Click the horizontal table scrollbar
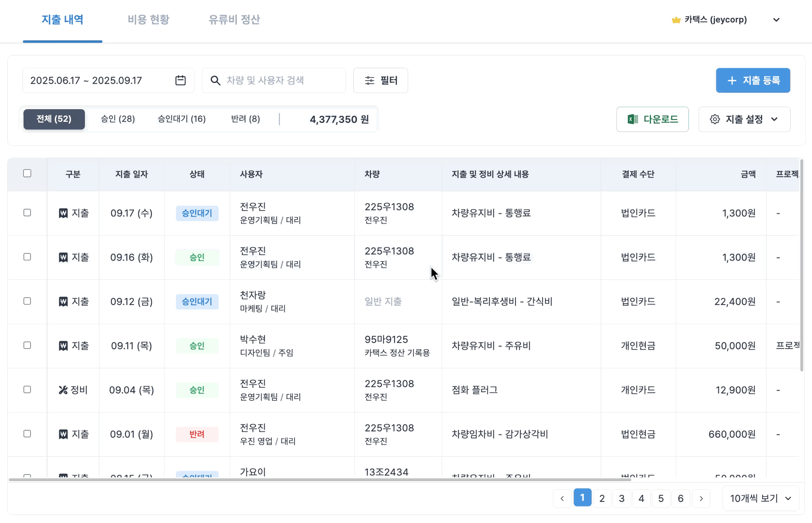This screenshot has width=812, height=523. (x=320, y=480)
